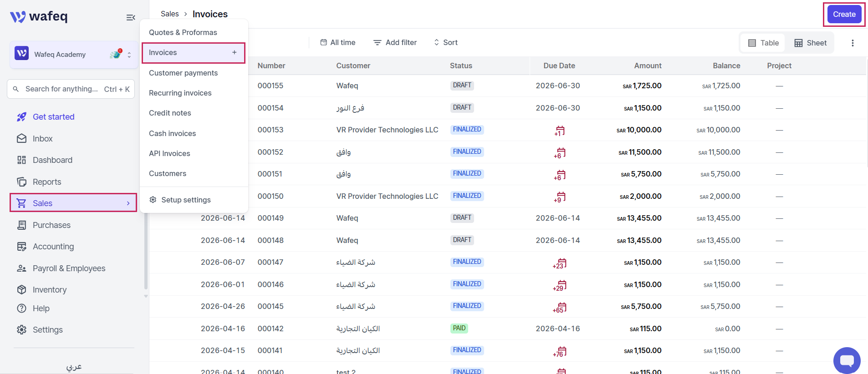Click the Accounting ledger icon

click(x=21, y=247)
